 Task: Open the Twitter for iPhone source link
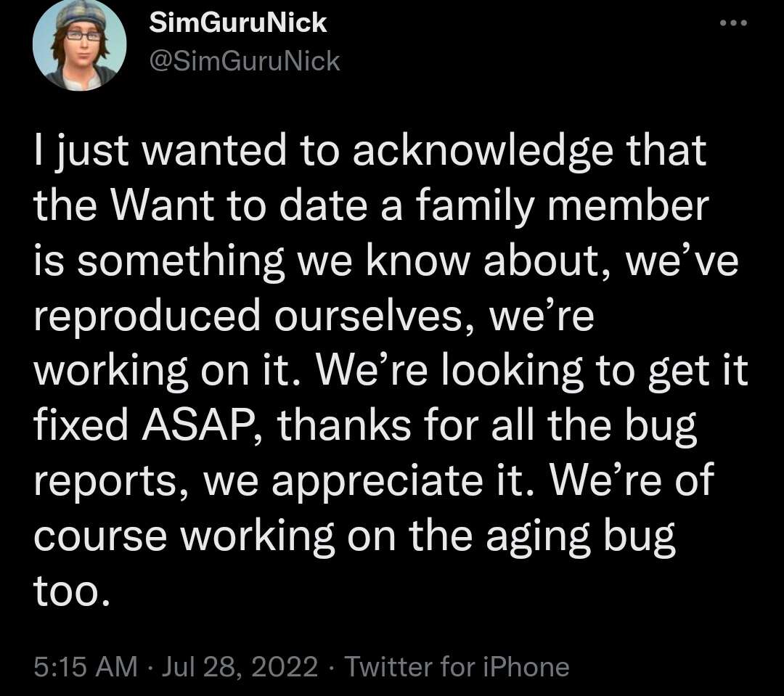pyautogui.click(x=457, y=666)
